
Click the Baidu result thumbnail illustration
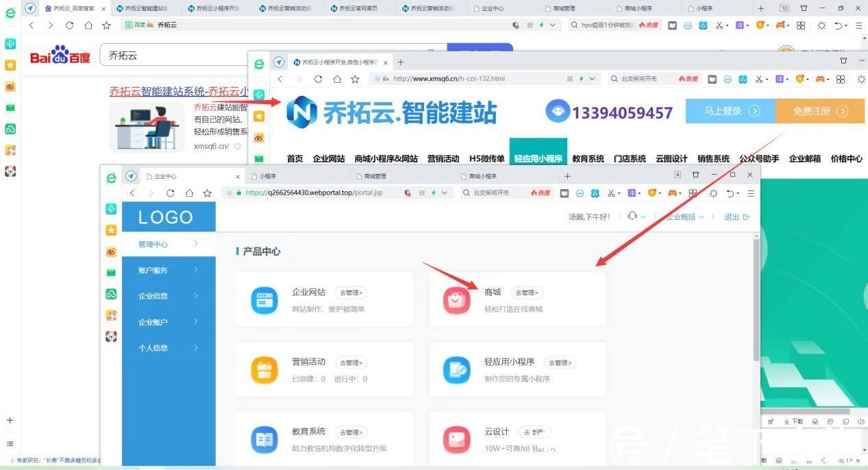[x=147, y=127]
